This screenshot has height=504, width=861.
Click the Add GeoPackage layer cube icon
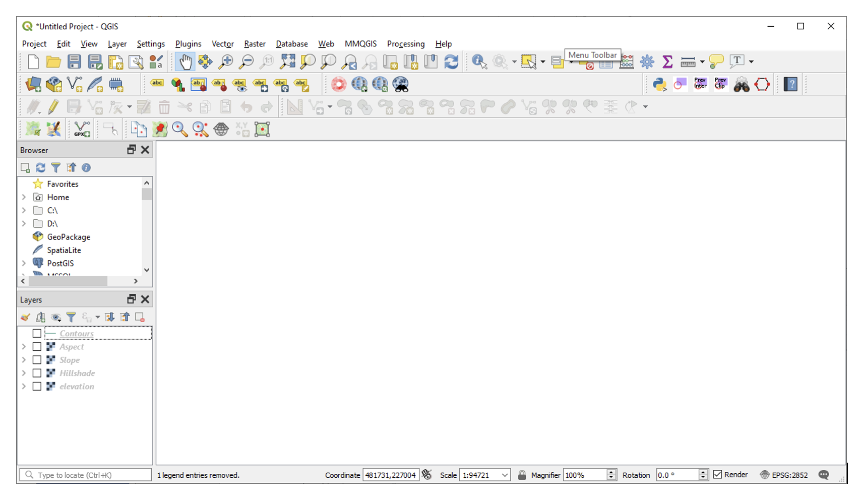53,84
